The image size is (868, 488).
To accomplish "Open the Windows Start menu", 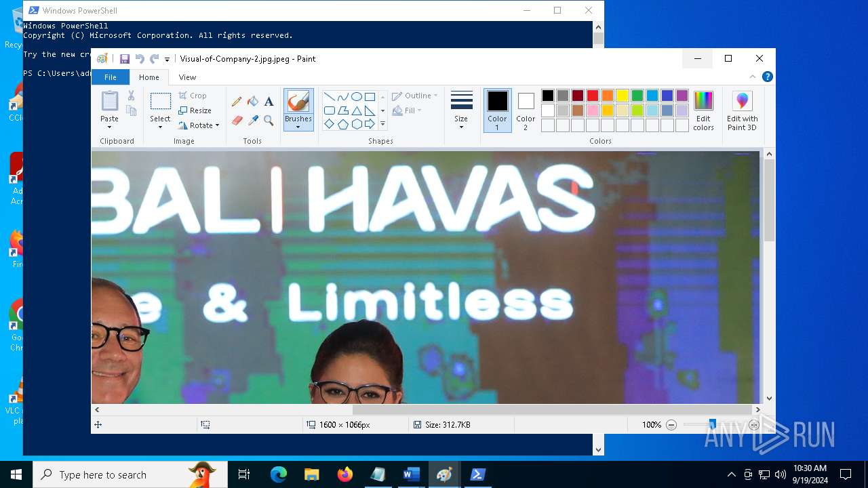I will tap(16, 474).
